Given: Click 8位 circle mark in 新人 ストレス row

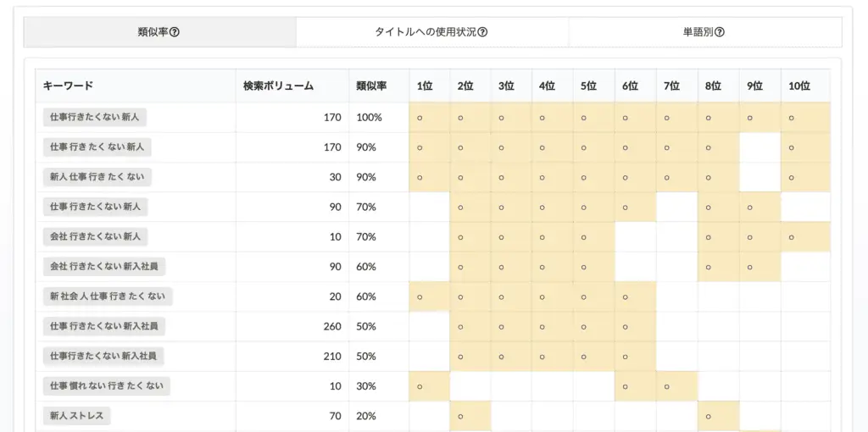Looking at the screenshot, I should [709, 417].
